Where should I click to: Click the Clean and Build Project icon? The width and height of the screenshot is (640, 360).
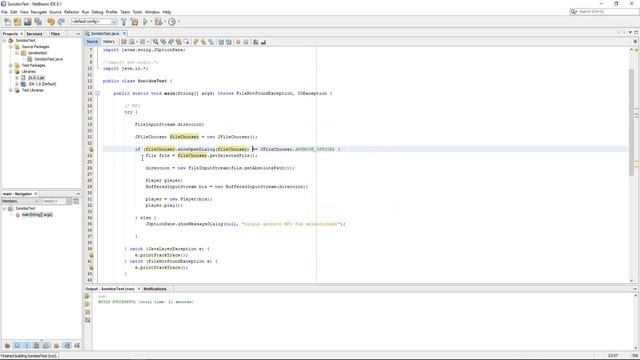point(134,22)
